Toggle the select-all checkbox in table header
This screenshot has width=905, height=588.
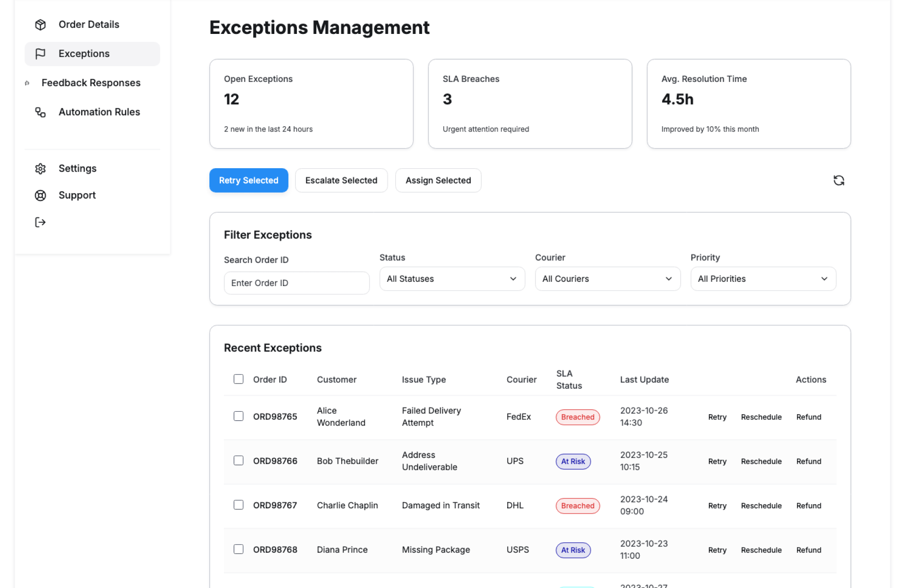[239, 379]
